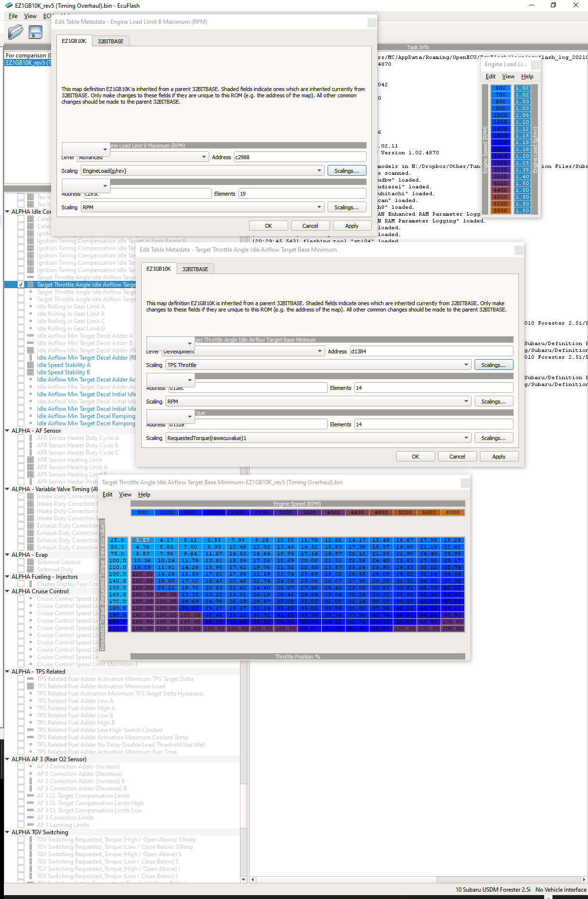The image size is (588, 899).
Task: Click the icon beside AF 3 Correction Limits
Action: [x=31, y=818]
